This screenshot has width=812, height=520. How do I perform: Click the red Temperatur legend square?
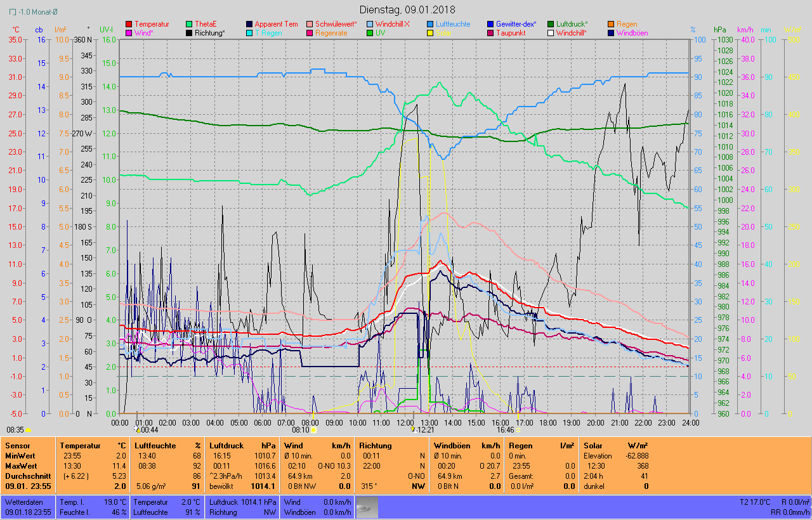click(129, 24)
